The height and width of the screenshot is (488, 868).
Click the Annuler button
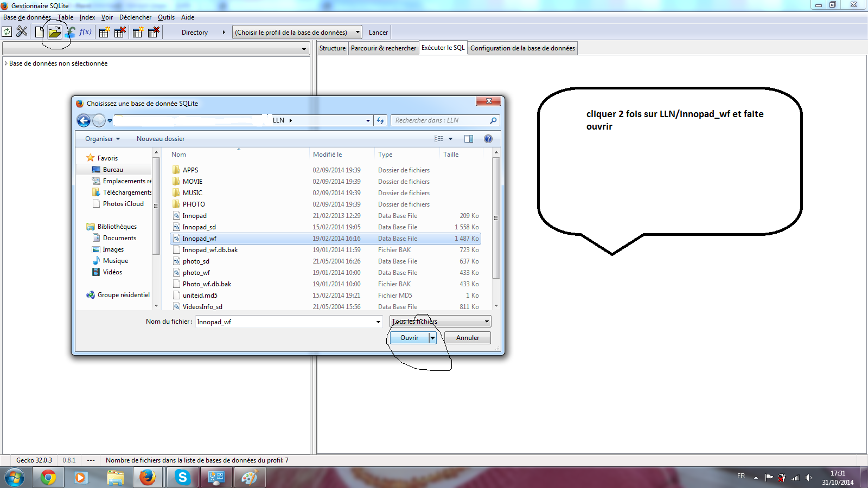click(467, 338)
